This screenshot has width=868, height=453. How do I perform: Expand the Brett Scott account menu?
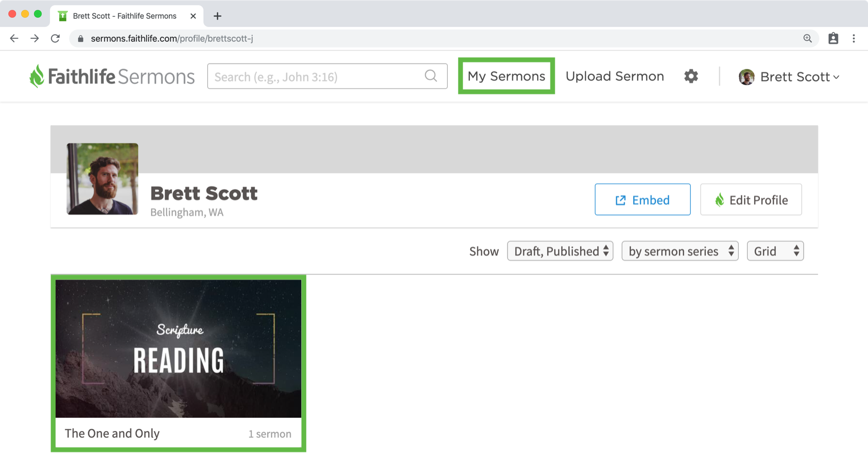(789, 77)
